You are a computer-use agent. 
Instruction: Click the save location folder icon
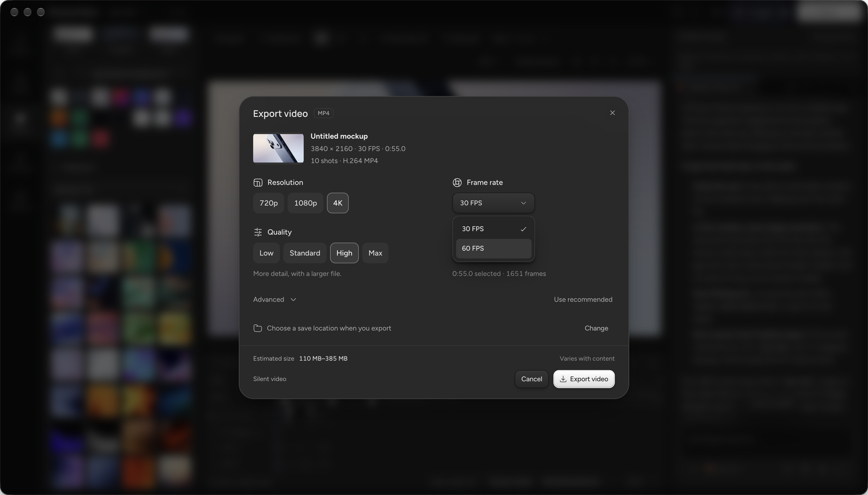click(x=257, y=328)
